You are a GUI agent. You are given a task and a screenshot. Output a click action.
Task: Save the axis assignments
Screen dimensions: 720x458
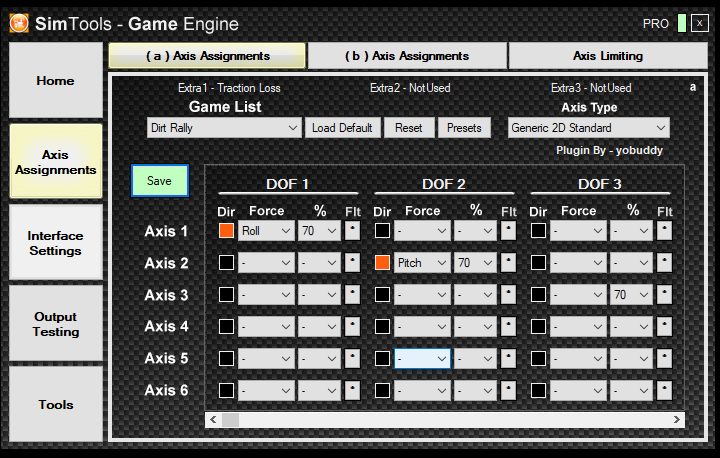pos(159,181)
